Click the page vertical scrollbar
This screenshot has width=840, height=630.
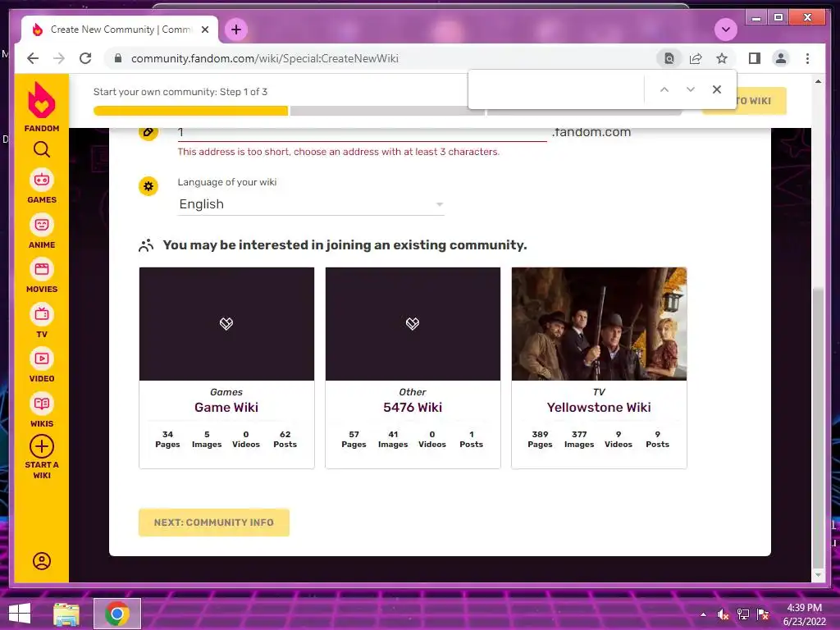point(818,428)
